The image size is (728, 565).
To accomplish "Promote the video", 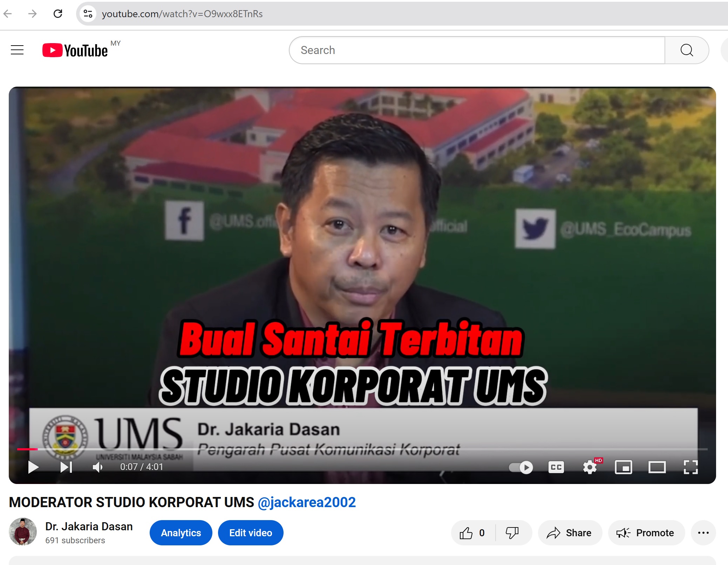I will [646, 533].
